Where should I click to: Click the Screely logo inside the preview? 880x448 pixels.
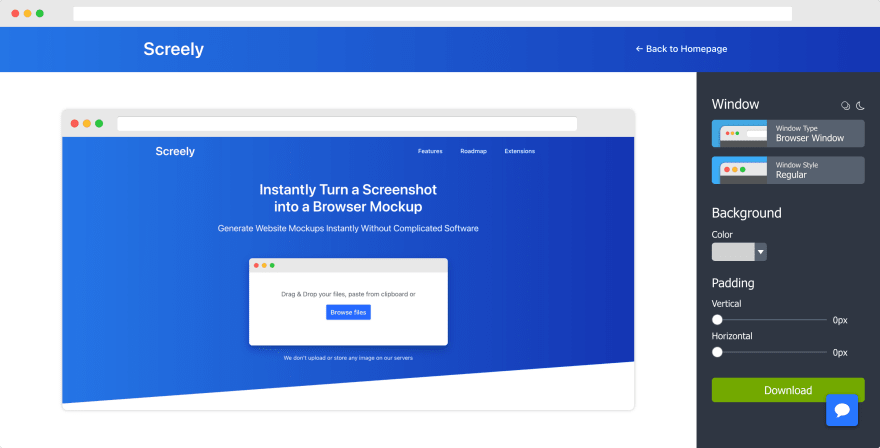175,152
